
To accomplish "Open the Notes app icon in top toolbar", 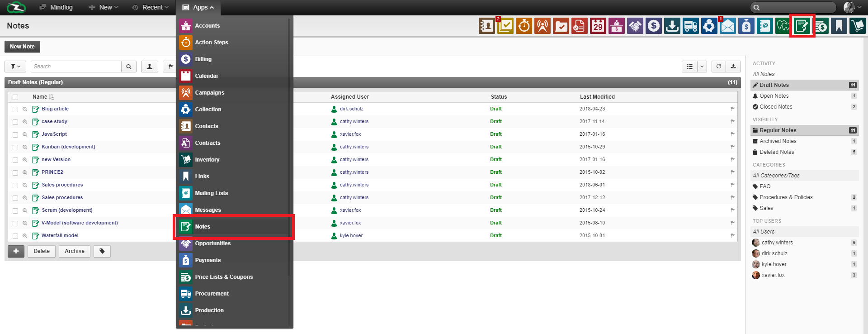I will [x=802, y=26].
